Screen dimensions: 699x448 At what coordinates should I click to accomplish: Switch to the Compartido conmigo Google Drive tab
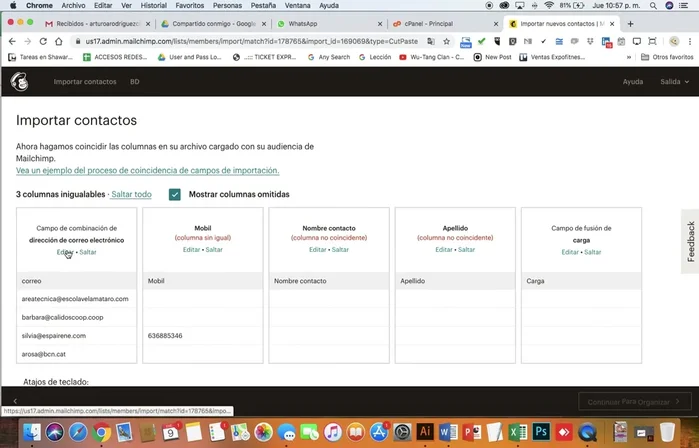coord(214,24)
